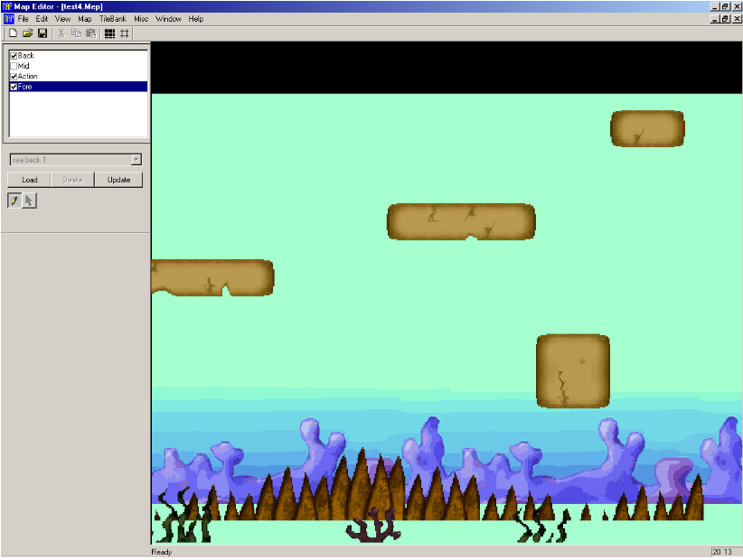Viewport: 743px width, 560px height.
Task: Click the New map toolbar icon
Action: coord(13,33)
